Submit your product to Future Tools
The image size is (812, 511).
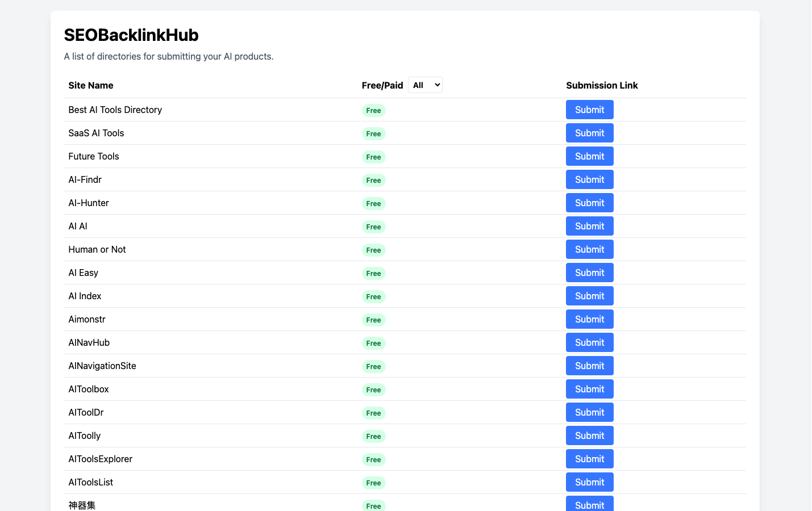click(x=589, y=156)
